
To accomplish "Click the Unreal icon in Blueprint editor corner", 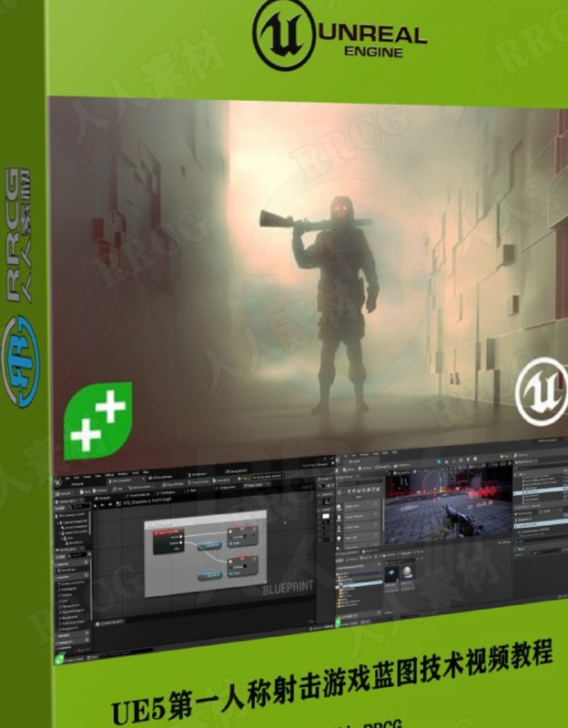I will [58, 482].
